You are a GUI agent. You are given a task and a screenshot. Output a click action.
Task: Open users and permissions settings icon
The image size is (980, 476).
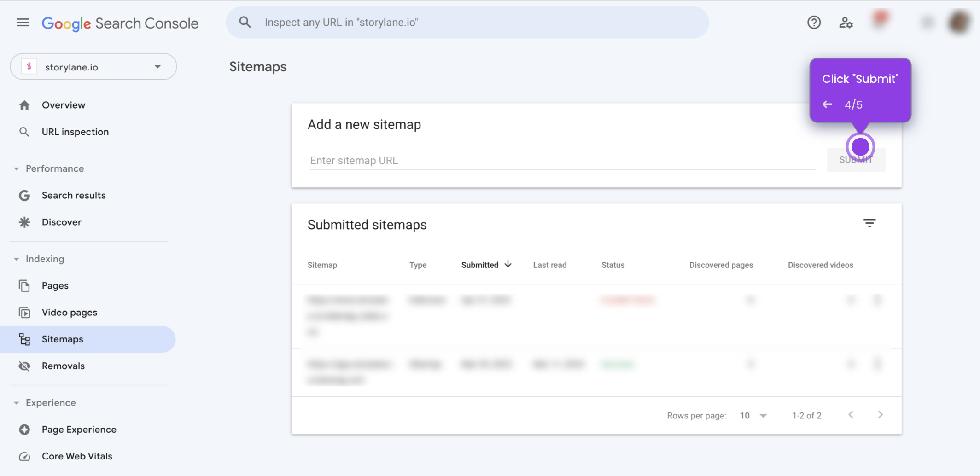(x=846, y=22)
